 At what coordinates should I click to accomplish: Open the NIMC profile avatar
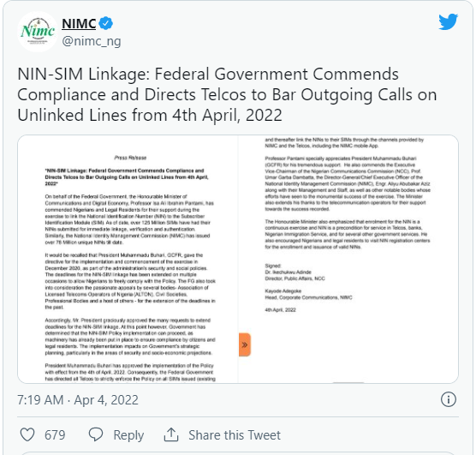pyautogui.click(x=38, y=32)
